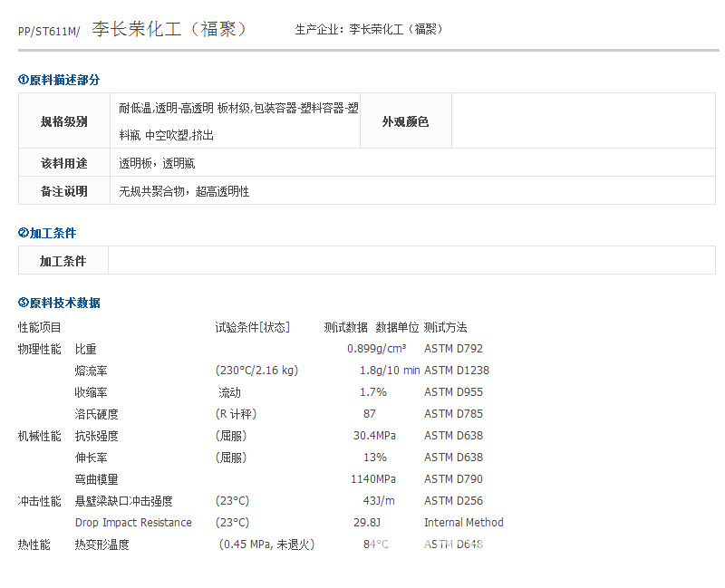Click the usage value 透明板，透明瓶
This screenshot has width=725, height=588.
click(157, 163)
